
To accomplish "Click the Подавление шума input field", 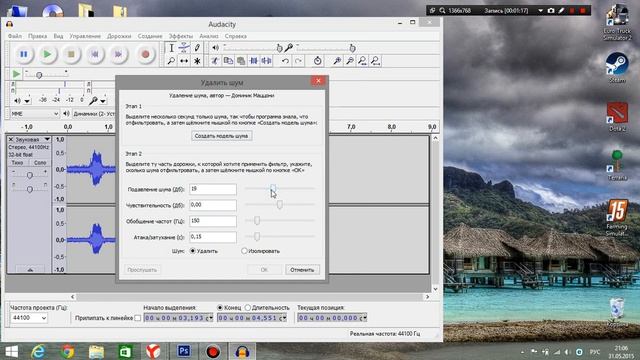I will click(x=213, y=189).
